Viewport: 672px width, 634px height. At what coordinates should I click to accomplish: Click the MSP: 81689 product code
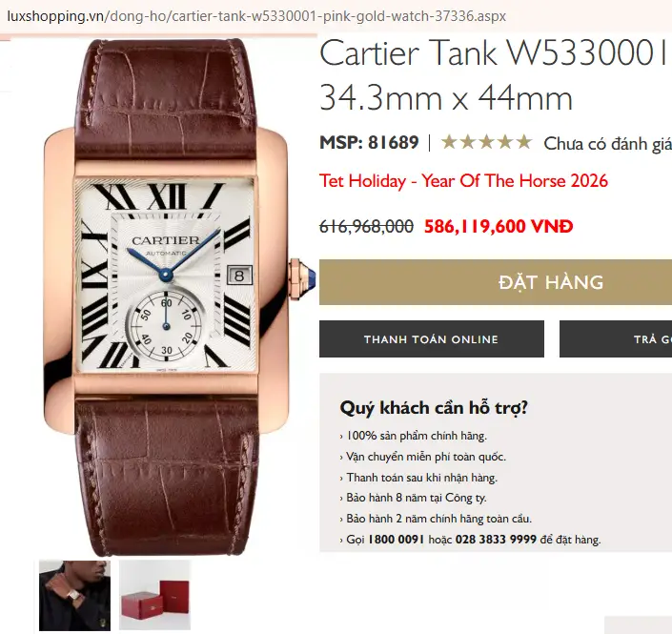tap(369, 142)
